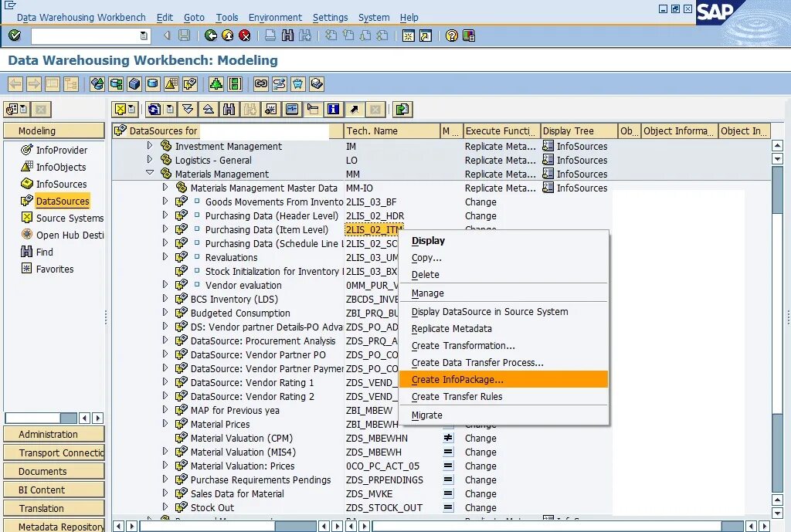Image resolution: width=791 pixels, height=532 pixels.
Task: Click the Refresh tree icon
Action: [x=154, y=109]
